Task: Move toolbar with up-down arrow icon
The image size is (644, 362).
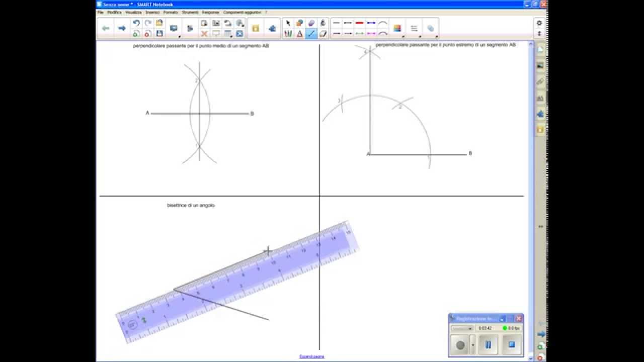Action: coord(539,34)
